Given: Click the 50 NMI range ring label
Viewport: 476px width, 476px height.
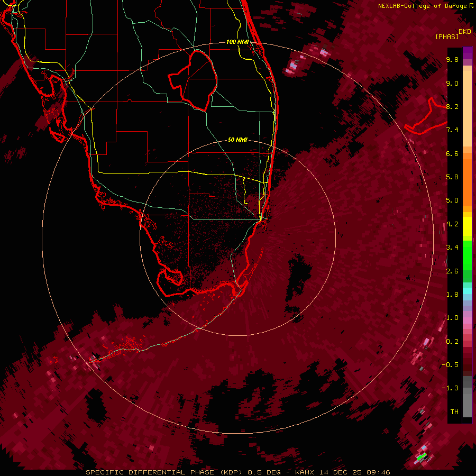Looking at the screenshot, I should (x=237, y=140).
